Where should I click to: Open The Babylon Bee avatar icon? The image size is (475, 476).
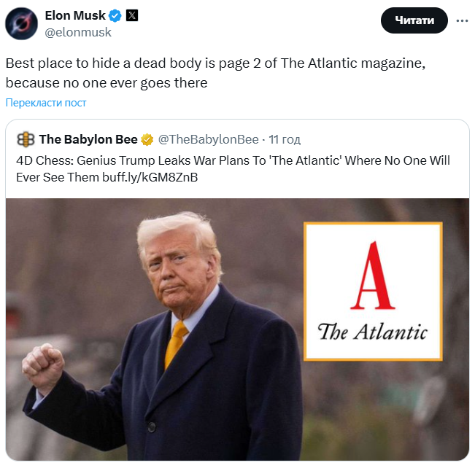click(26, 139)
